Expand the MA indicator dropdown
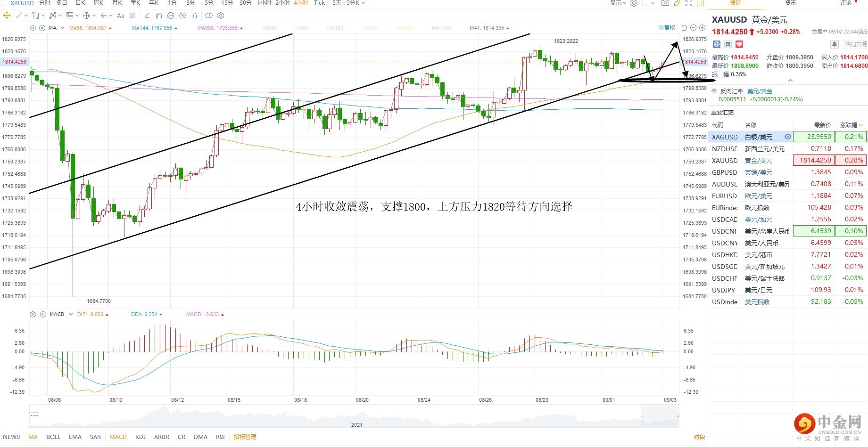This screenshot has height=447, width=868. [x=63, y=28]
